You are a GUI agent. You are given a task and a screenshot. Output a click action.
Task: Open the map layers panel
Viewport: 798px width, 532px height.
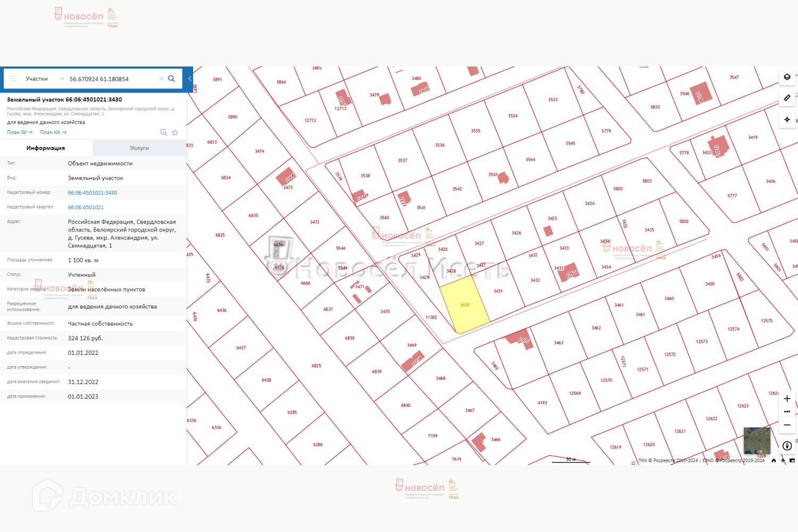[787, 77]
